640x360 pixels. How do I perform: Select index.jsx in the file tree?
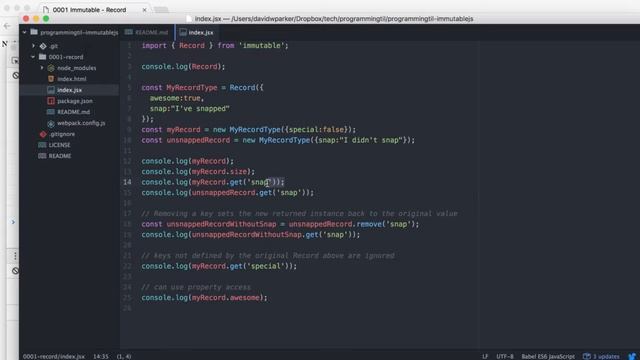[69, 90]
